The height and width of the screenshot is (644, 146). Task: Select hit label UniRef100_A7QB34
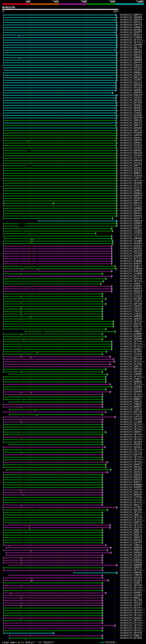coord(131,37)
